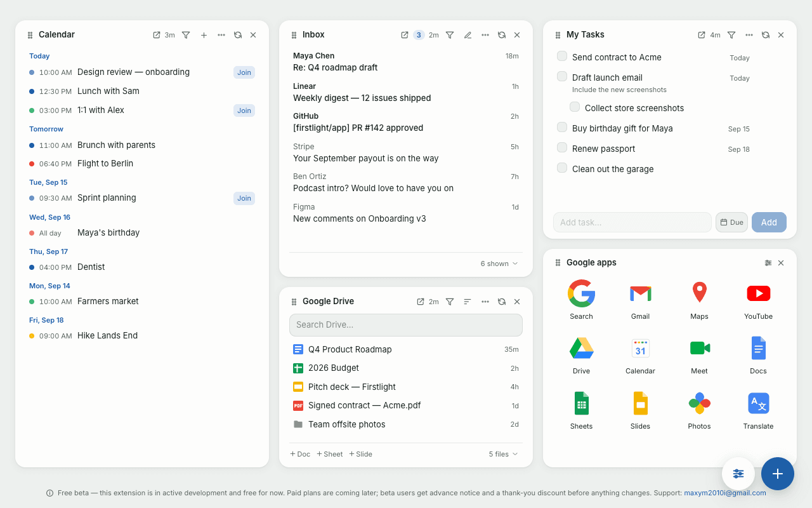Viewport: 812px width, 508px height.
Task: Open Flight to Berlin calendar event
Action: click(142, 163)
